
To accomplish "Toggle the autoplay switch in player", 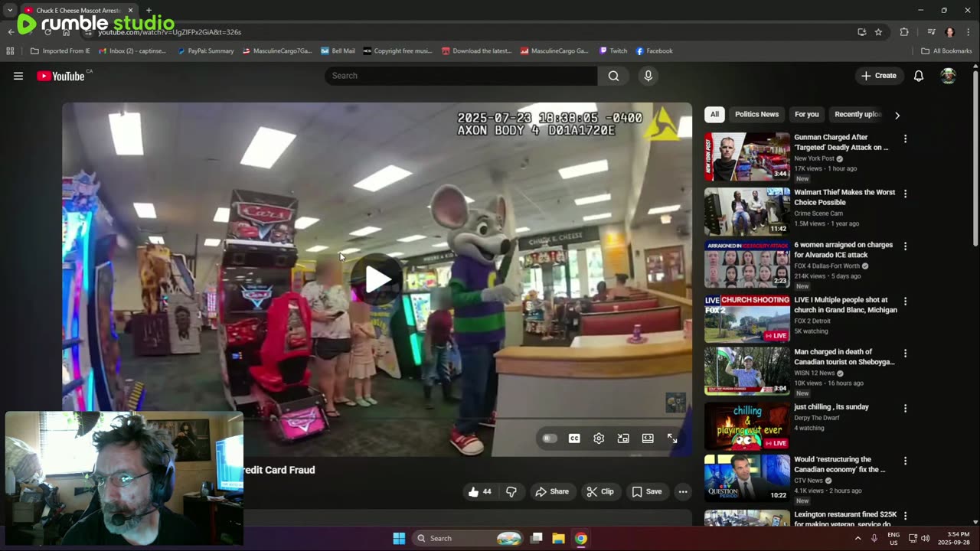I will [549, 439].
